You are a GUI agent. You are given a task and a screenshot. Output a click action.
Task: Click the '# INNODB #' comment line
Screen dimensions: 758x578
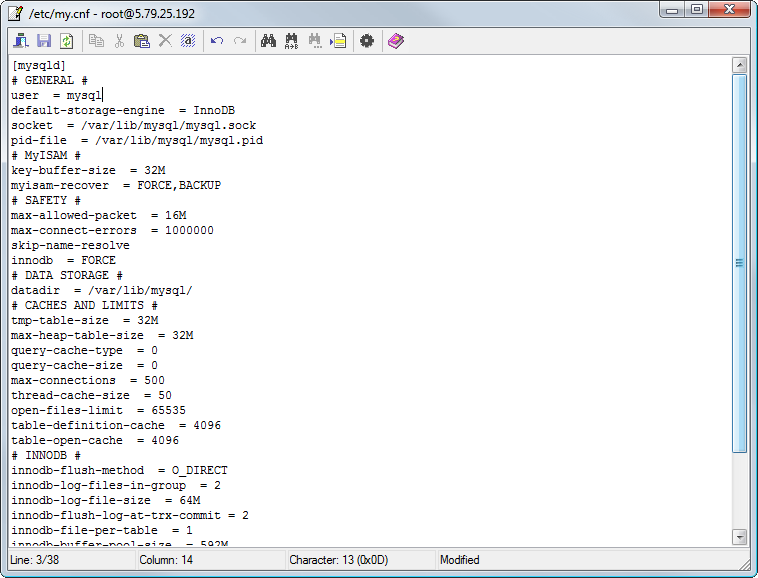[46, 455]
